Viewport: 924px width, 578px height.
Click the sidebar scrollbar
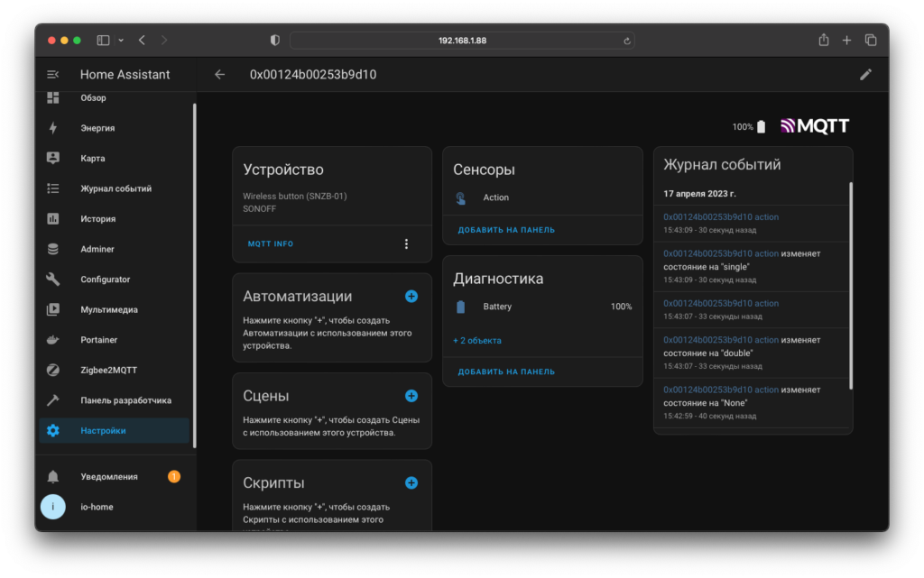pyautogui.click(x=194, y=275)
